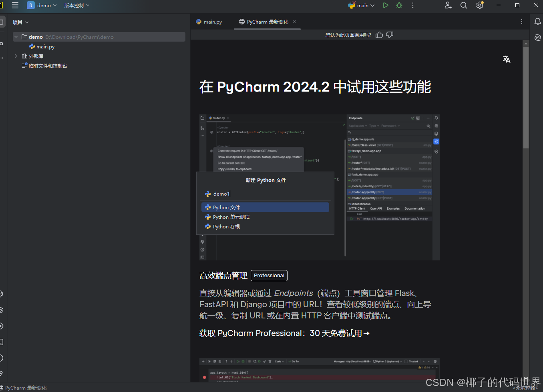Image resolution: width=543 pixels, height=392 pixels.
Task: Click heading 在 PyCharm 2024.2 中试用这些功能
Action: coord(315,87)
